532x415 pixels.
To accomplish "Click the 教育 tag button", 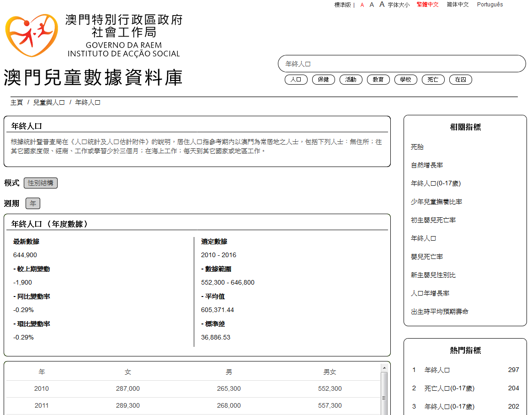I will [378, 80].
